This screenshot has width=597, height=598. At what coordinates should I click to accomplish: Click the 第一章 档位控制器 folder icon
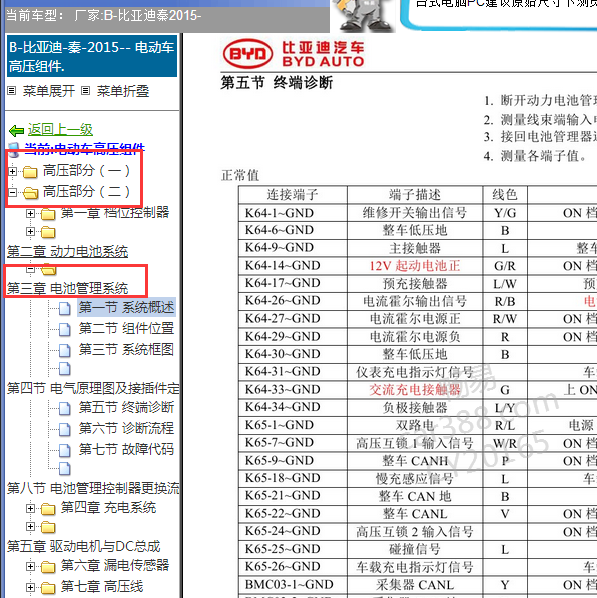[48, 214]
